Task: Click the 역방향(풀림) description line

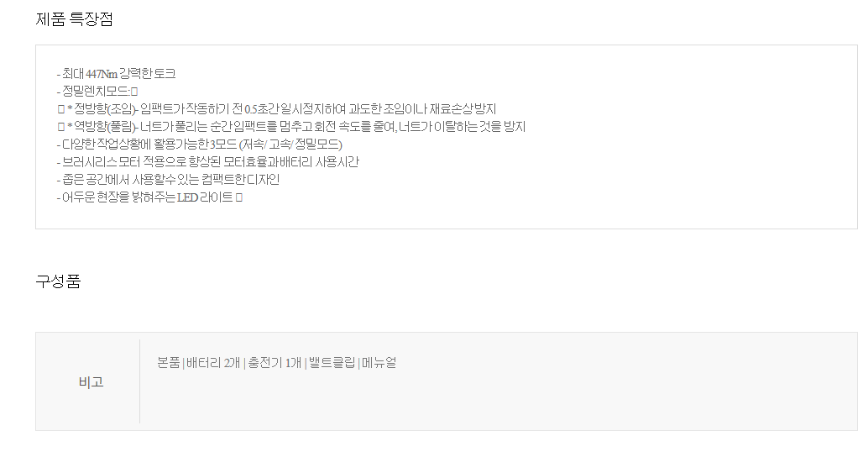Action: (x=292, y=127)
